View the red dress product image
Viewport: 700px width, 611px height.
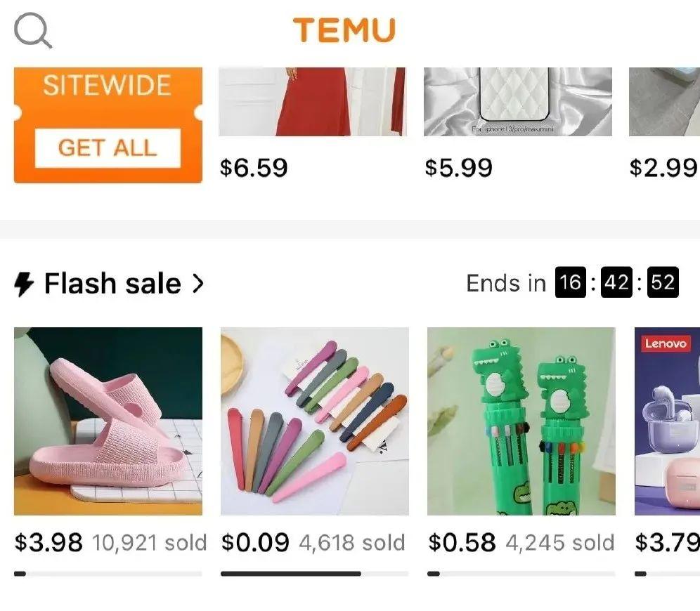click(x=313, y=102)
